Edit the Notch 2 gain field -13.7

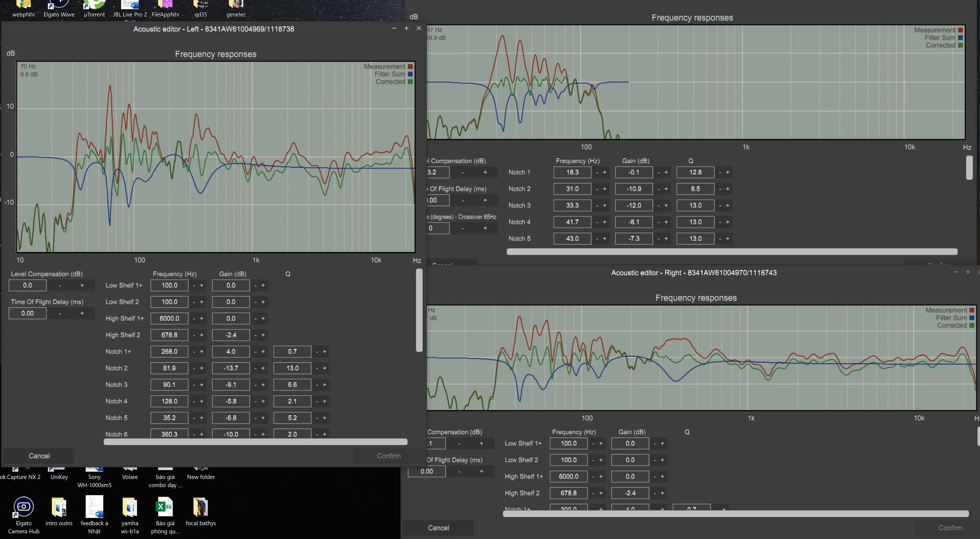tap(231, 368)
